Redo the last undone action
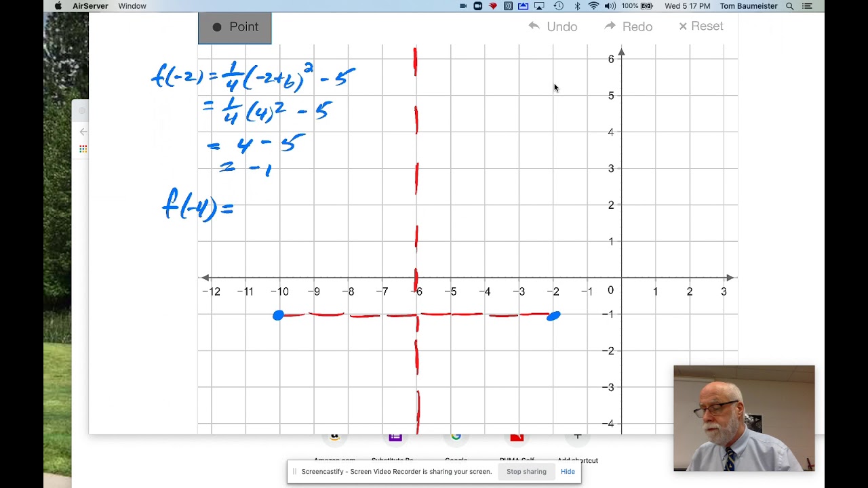 pyautogui.click(x=629, y=26)
